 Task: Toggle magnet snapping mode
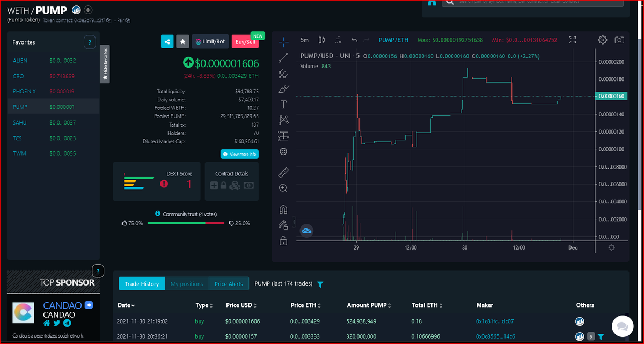pyautogui.click(x=283, y=209)
